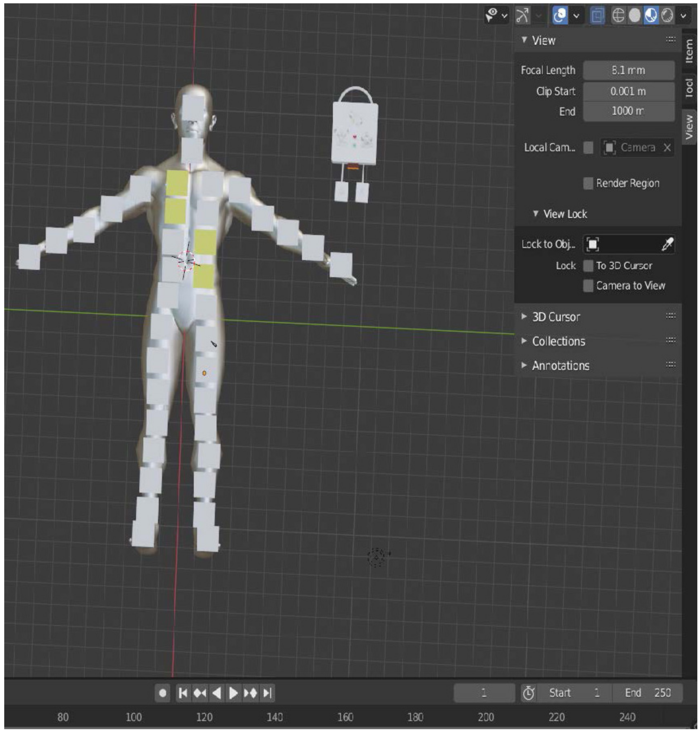Image resolution: width=700 pixels, height=732 pixels.
Task: Enable Camera to View checkbox
Action: pyautogui.click(x=588, y=286)
